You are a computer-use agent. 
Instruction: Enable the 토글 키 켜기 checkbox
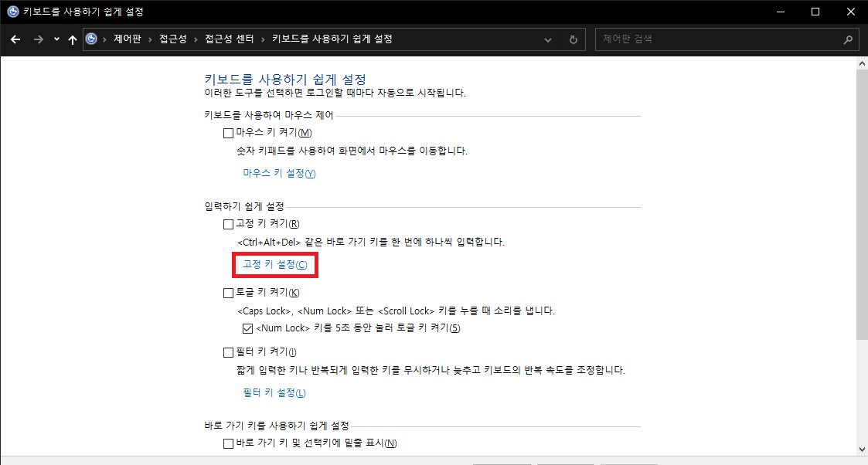click(x=229, y=292)
